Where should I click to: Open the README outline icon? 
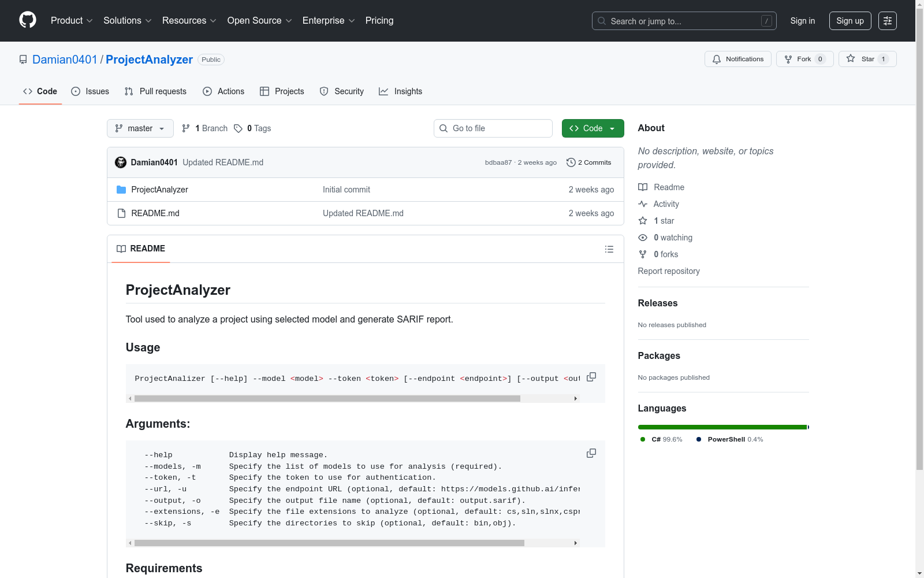(609, 249)
